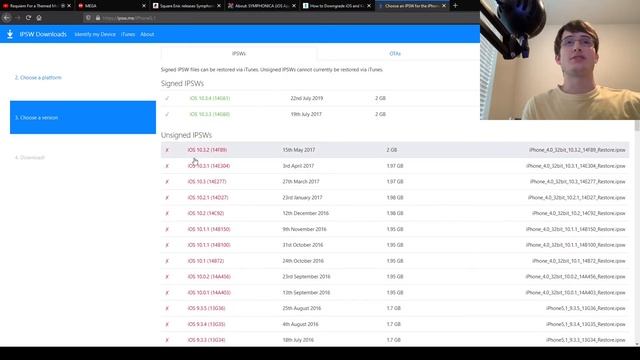Close the About SYMPHONICA tab
Screen dimensions: 640x360
[x=294, y=6]
